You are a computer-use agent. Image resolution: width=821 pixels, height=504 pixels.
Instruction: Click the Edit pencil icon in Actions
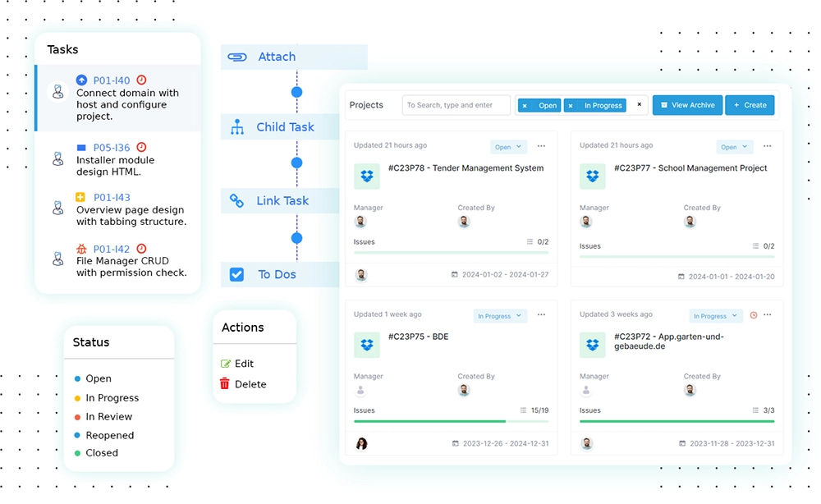(x=226, y=364)
